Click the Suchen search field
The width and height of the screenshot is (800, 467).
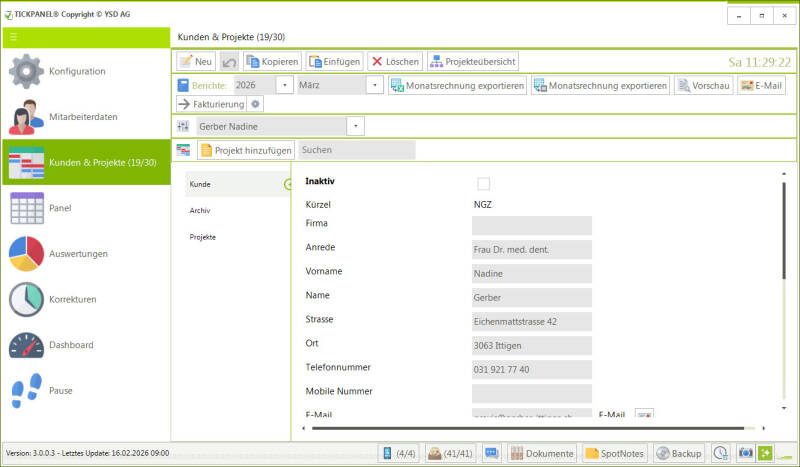[x=357, y=150]
